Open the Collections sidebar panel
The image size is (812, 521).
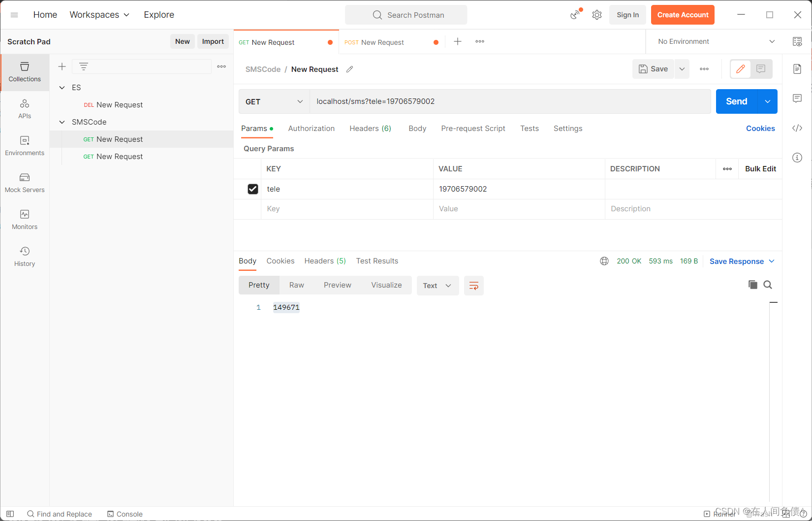[x=25, y=72]
